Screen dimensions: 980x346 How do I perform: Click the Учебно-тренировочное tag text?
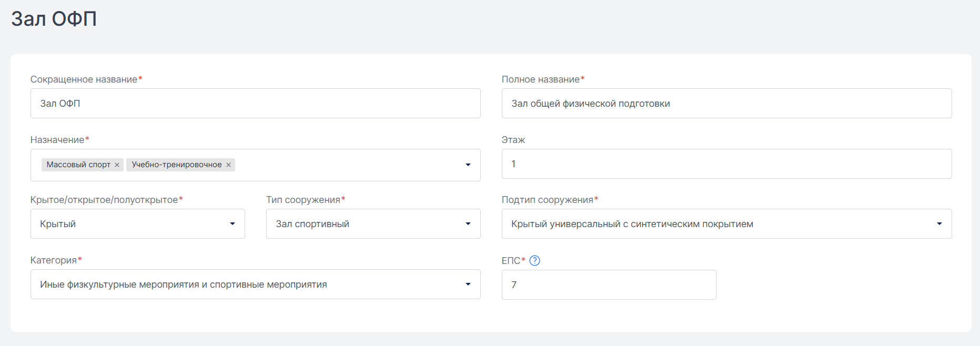click(x=177, y=165)
